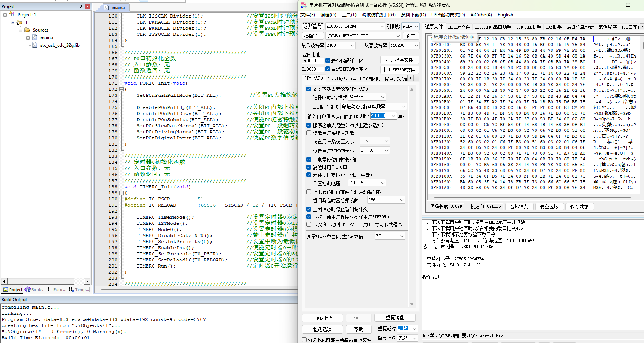Click the fold marker at line 189
Image resolution: width=644 pixels, height=343 pixels.
click(121, 193)
